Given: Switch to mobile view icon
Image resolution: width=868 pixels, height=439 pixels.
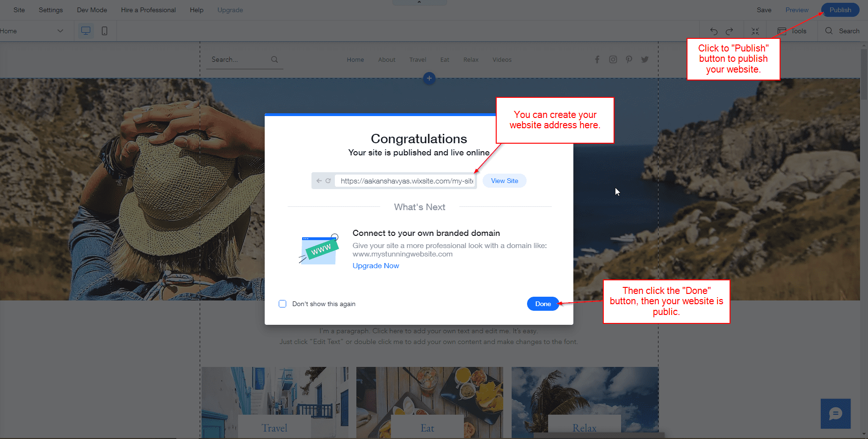Looking at the screenshot, I should [x=104, y=31].
